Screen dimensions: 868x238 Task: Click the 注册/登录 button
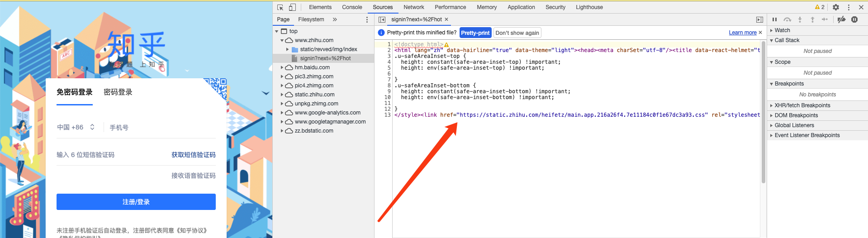click(136, 202)
